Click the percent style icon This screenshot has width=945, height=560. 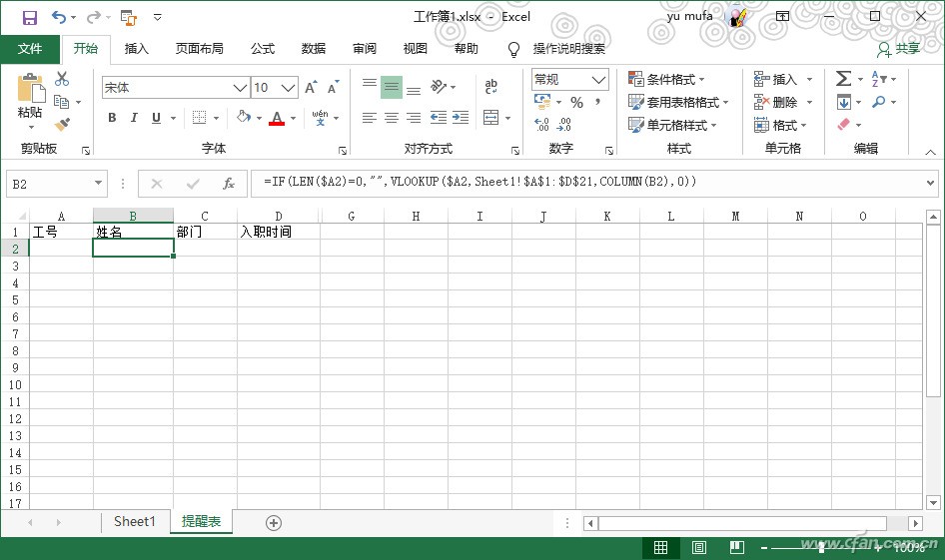[576, 103]
